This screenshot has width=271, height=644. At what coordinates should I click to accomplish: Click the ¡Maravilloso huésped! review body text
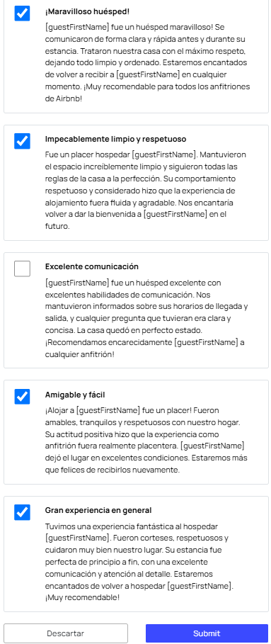tap(148, 62)
